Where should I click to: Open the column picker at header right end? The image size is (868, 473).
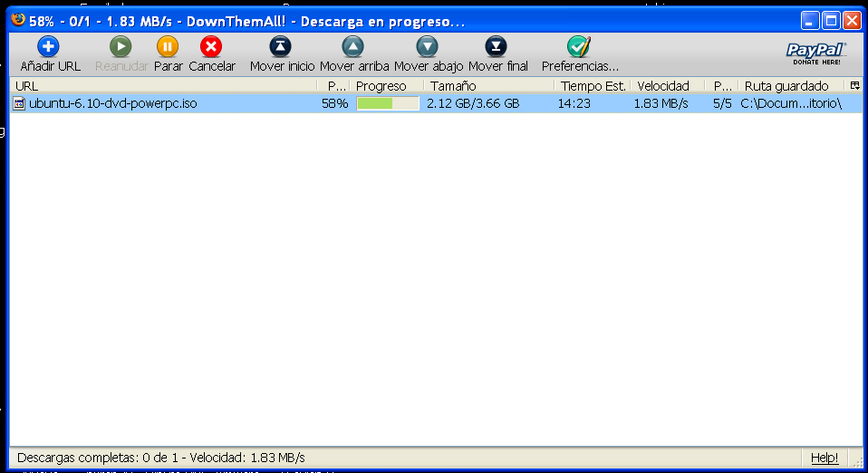click(x=855, y=85)
